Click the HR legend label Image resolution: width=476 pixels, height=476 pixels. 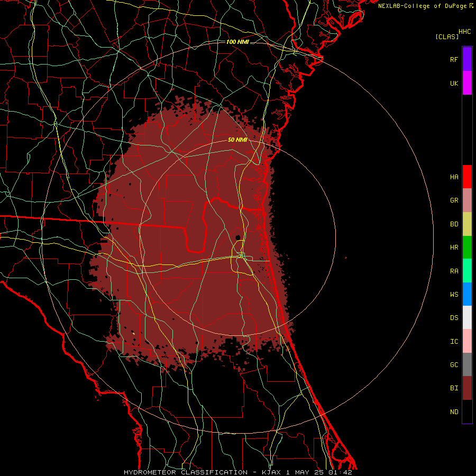point(454,248)
